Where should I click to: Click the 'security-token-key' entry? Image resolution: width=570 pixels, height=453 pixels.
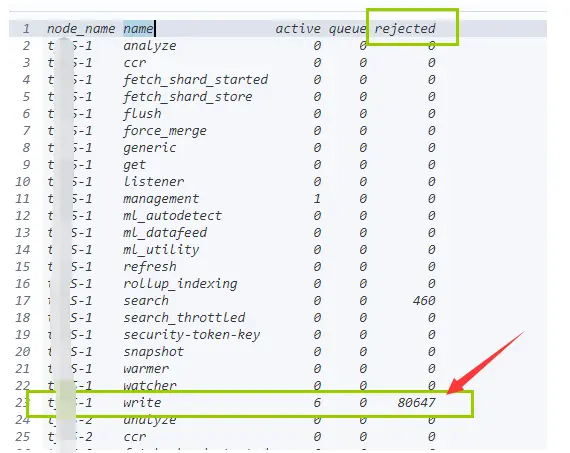click(x=192, y=334)
